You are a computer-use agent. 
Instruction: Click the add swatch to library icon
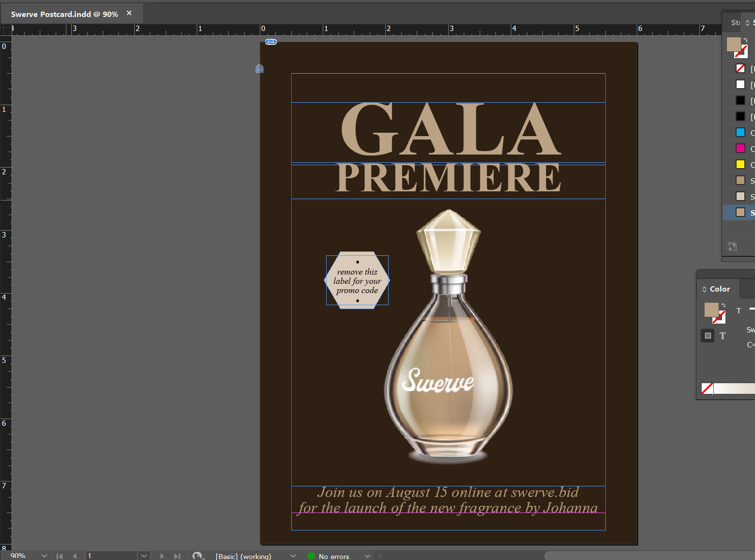(732, 247)
